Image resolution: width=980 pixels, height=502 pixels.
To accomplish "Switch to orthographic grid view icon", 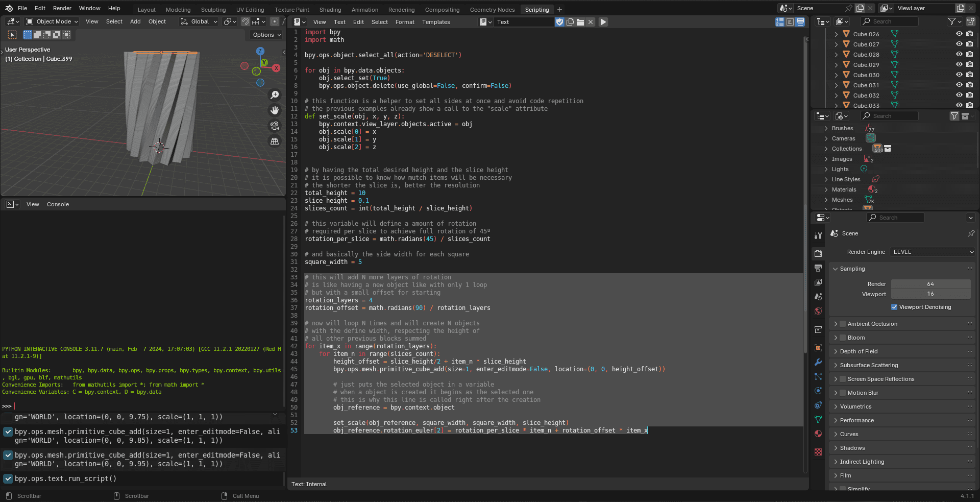I will (x=275, y=141).
